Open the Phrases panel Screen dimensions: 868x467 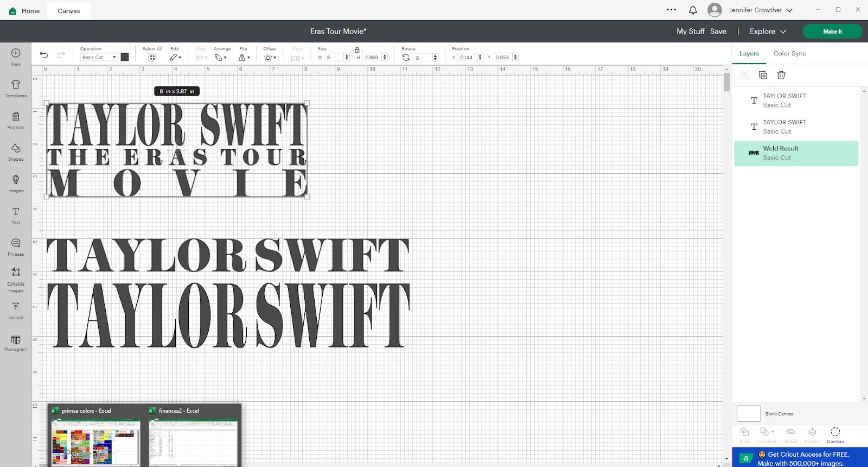16,243
